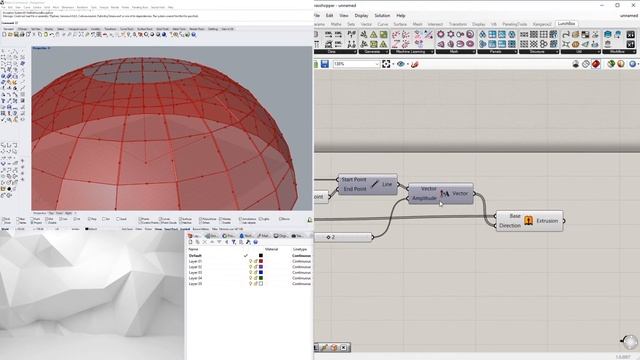Open the Display menu in Grasshopper
This screenshot has width=640, height=360.
[x=361, y=16]
